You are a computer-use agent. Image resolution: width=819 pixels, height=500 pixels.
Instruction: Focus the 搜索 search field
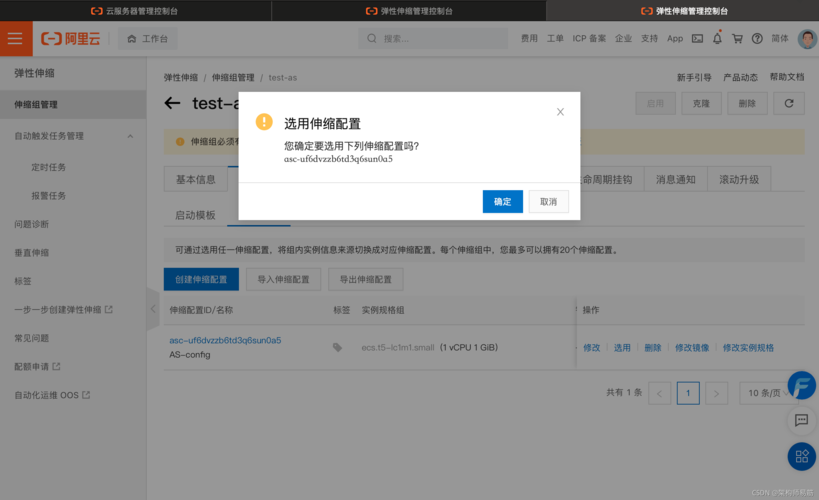click(433, 39)
